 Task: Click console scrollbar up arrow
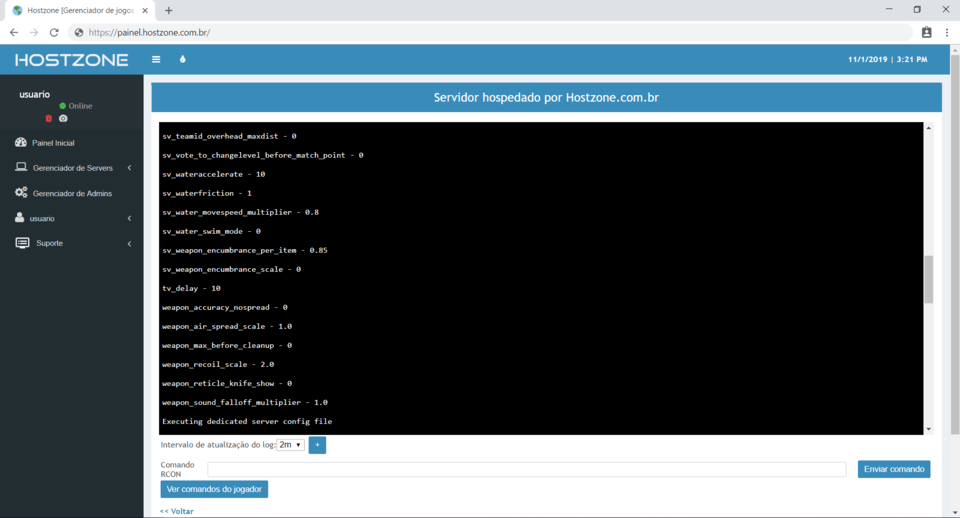click(928, 128)
